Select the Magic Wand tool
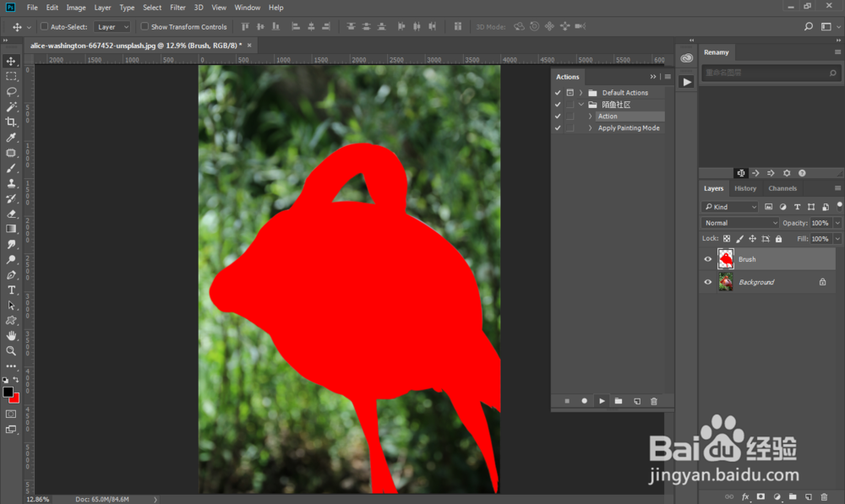Screen dimensions: 845x504 [x=11, y=106]
